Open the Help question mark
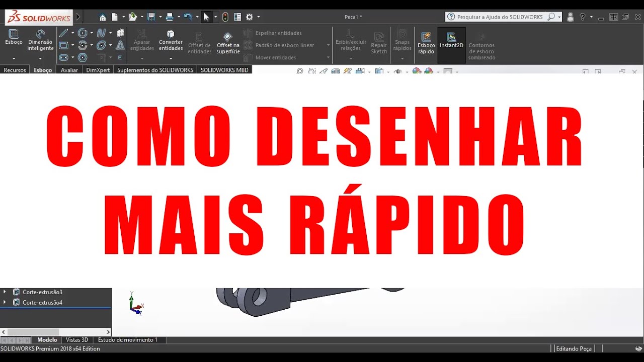Image resolution: width=644 pixels, height=362 pixels. point(583,17)
